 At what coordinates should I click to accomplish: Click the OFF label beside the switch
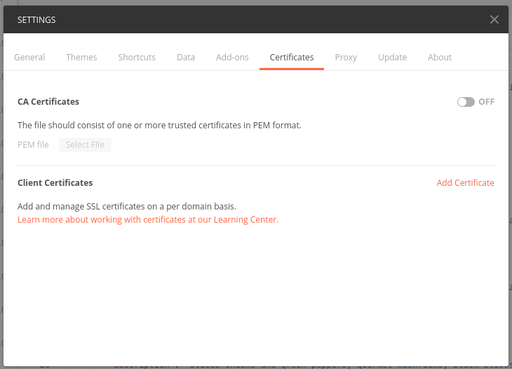coord(486,102)
